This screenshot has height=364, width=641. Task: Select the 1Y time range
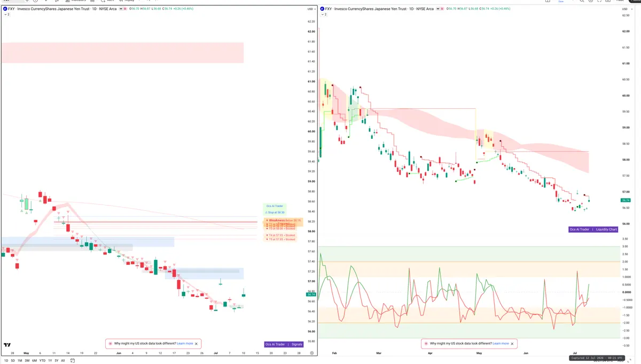(x=50, y=360)
